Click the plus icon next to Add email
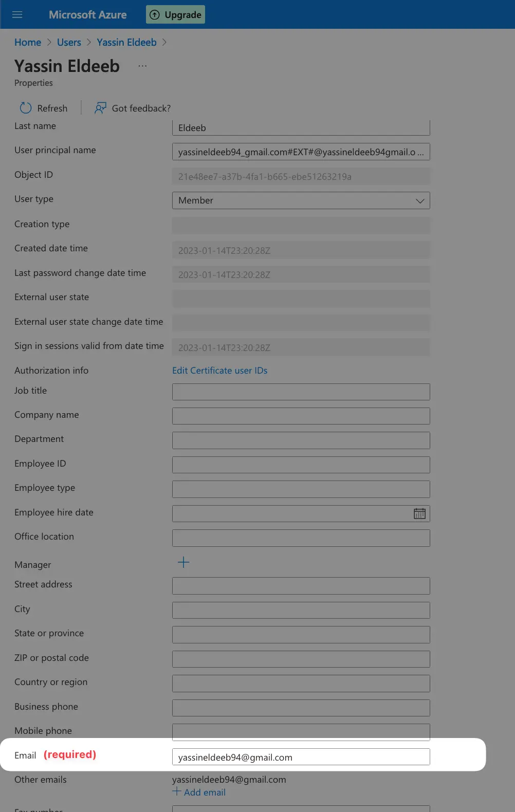This screenshot has width=515, height=812. pyautogui.click(x=176, y=792)
